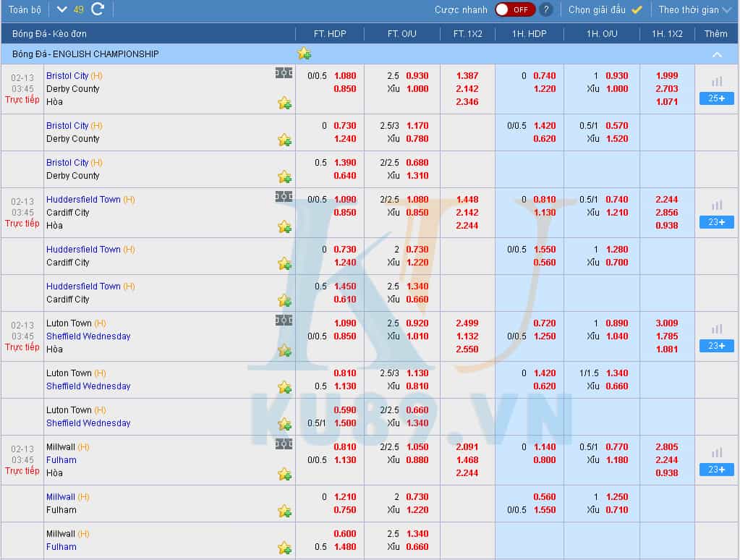
Task: Add Bristol City 0/0.5 handicap row to favorites
Action: [284, 103]
